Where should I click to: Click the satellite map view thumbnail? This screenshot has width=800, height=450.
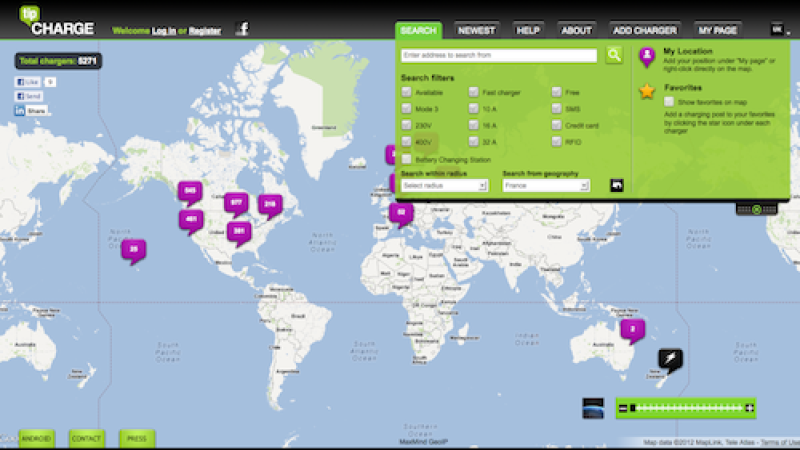593,408
